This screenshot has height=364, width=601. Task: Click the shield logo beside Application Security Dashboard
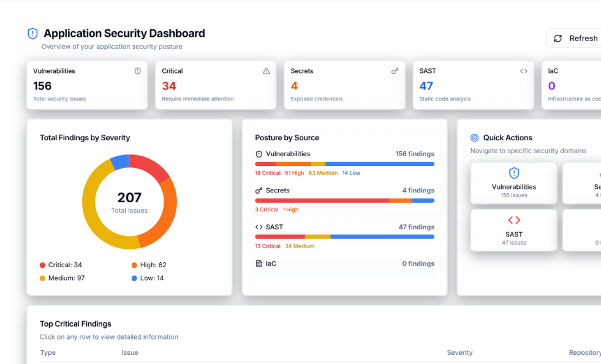(x=32, y=34)
